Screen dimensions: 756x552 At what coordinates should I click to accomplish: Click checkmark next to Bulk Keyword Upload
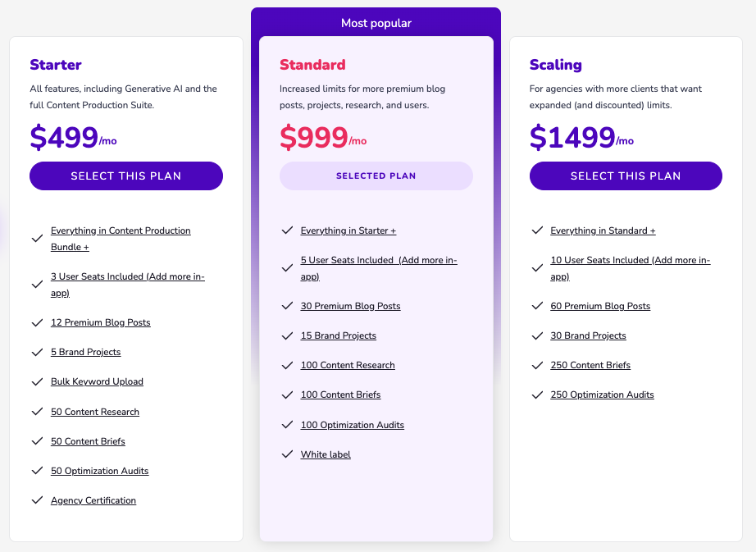pos(37,382)
